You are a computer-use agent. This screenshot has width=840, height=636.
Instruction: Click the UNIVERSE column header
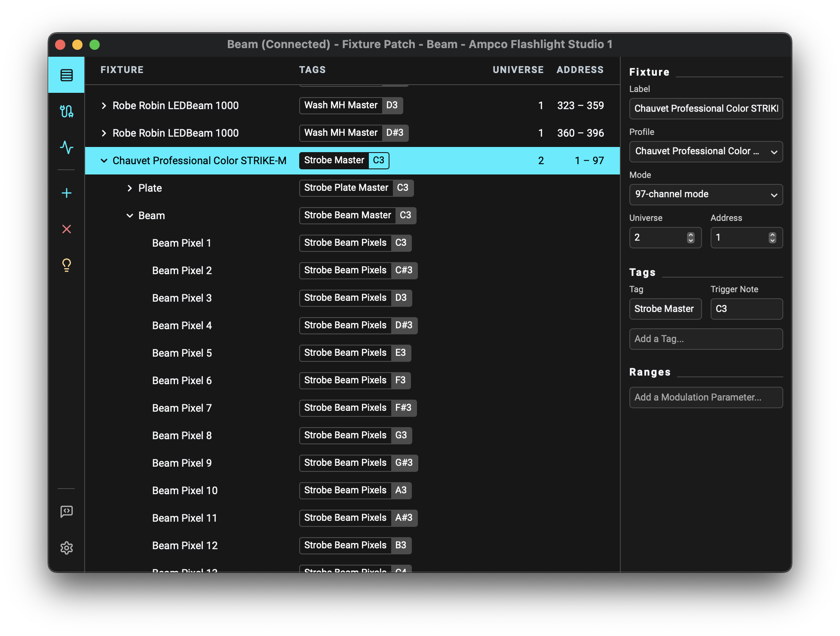point(518,70)
